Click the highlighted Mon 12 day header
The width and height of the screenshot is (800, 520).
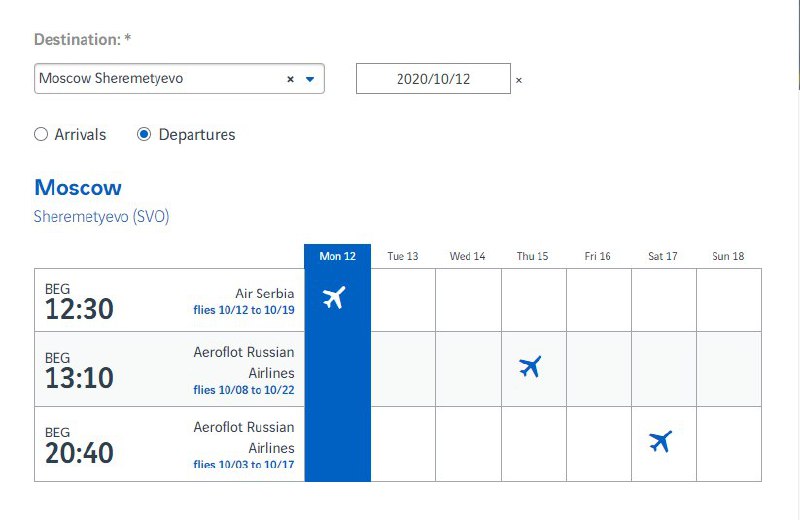pos(337,256)
